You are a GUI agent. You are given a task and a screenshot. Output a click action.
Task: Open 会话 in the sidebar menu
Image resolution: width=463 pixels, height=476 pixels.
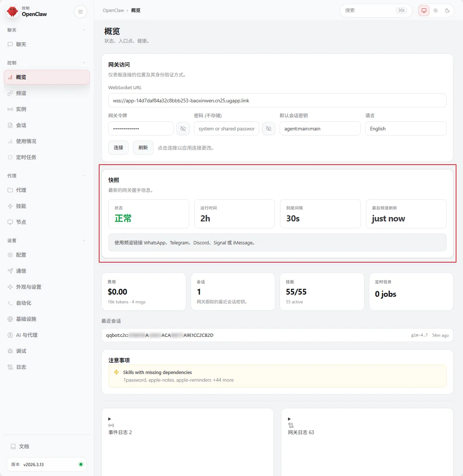pos(21,125)
